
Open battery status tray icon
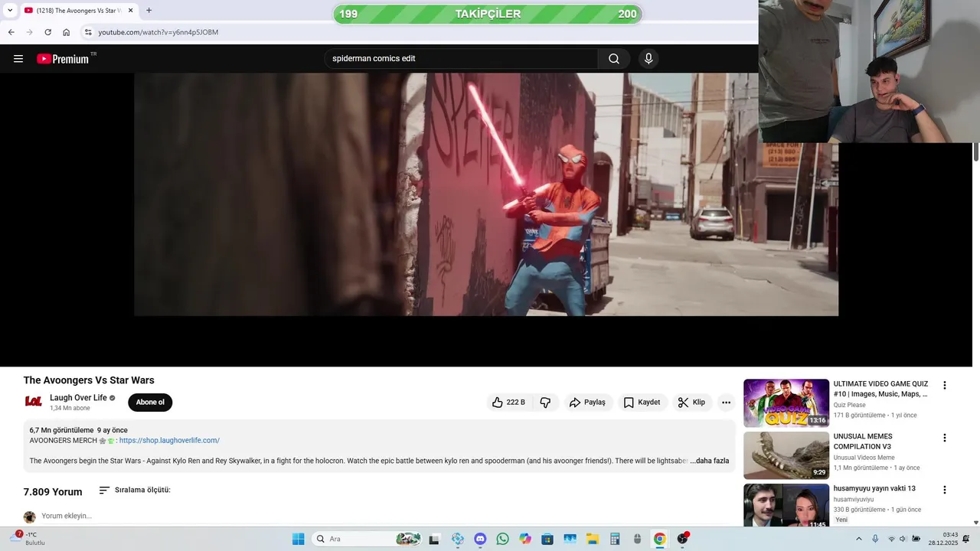[x=916, y=539]
